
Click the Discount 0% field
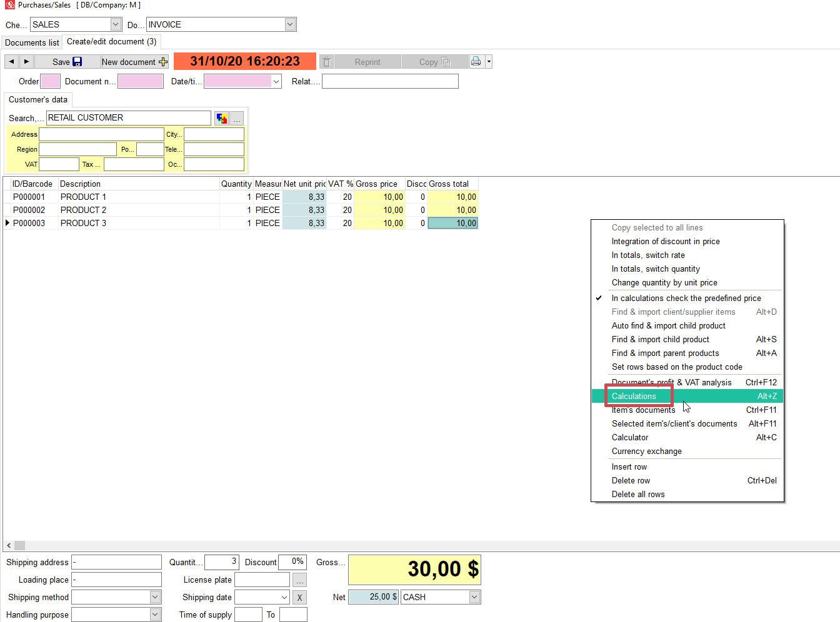pos(292,562)
